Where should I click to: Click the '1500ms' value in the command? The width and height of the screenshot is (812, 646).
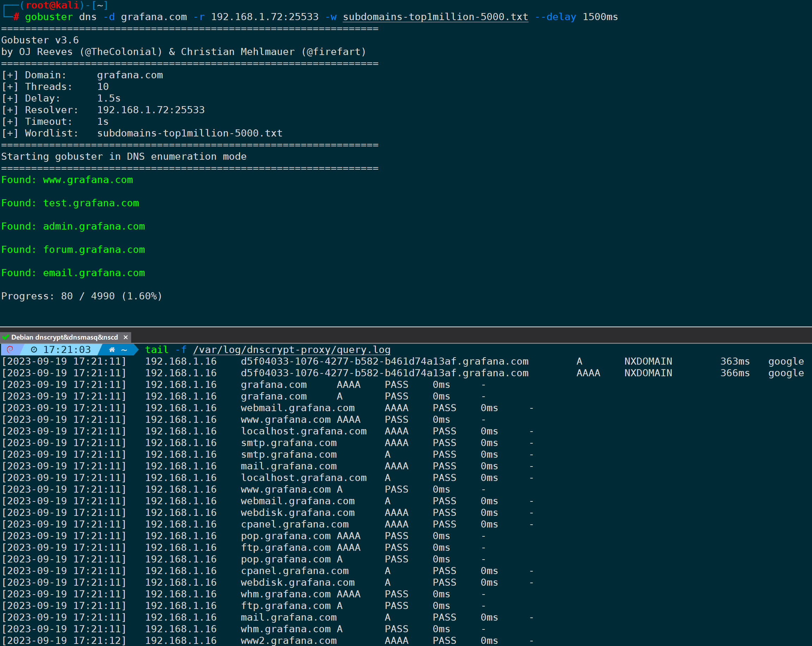[600, 17]
